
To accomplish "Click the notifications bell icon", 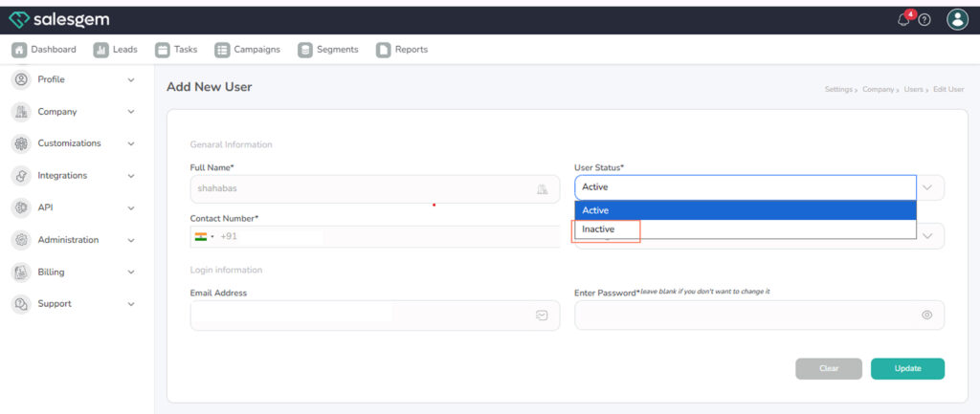I will [903, 20].
